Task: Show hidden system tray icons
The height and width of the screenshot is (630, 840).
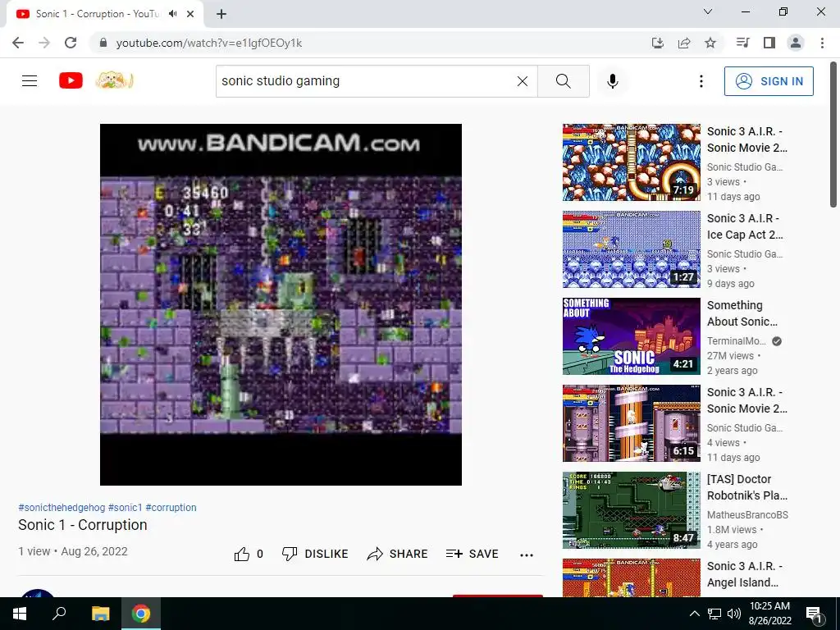Action: (x=694, y=614)
